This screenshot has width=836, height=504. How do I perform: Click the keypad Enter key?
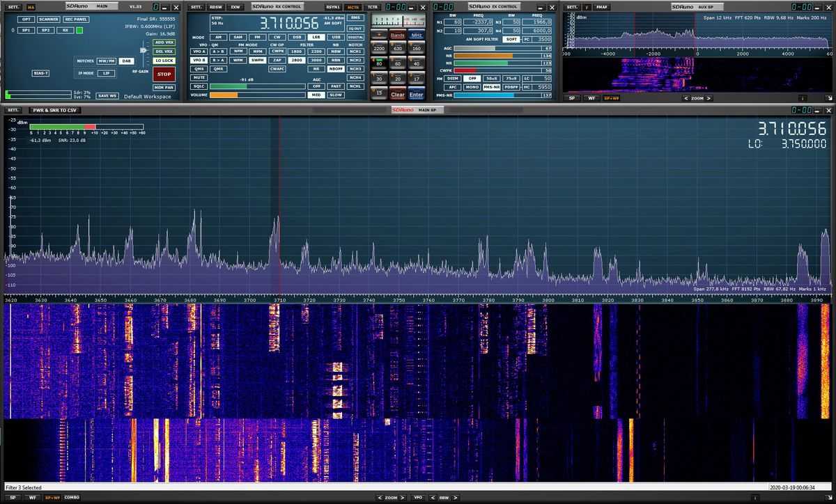tap(416, 94)
